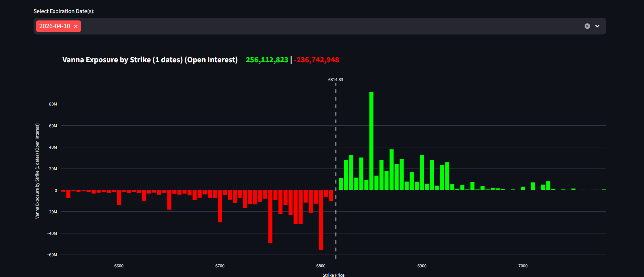This screenshot has width=644, height=277.
Task: Click the green total 256,112,823
Action: click(267, 60)
